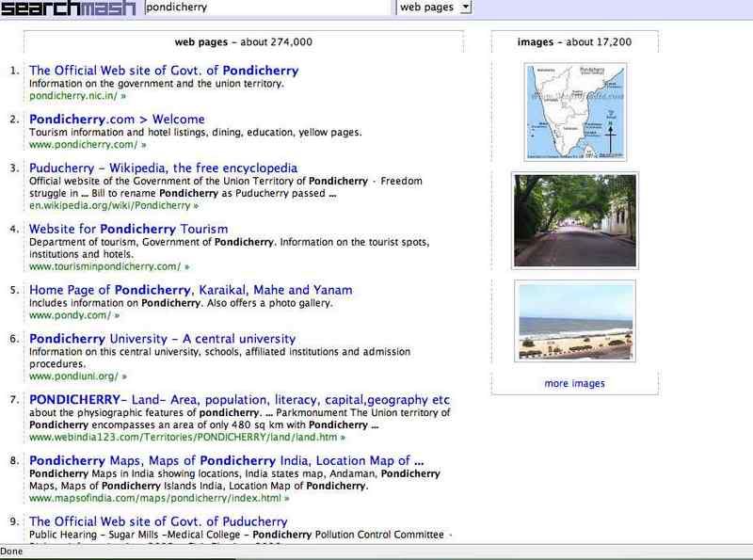Open 'PONDICHERRY– Land– Area, population' result
The image size is (753, 560).
239,400
